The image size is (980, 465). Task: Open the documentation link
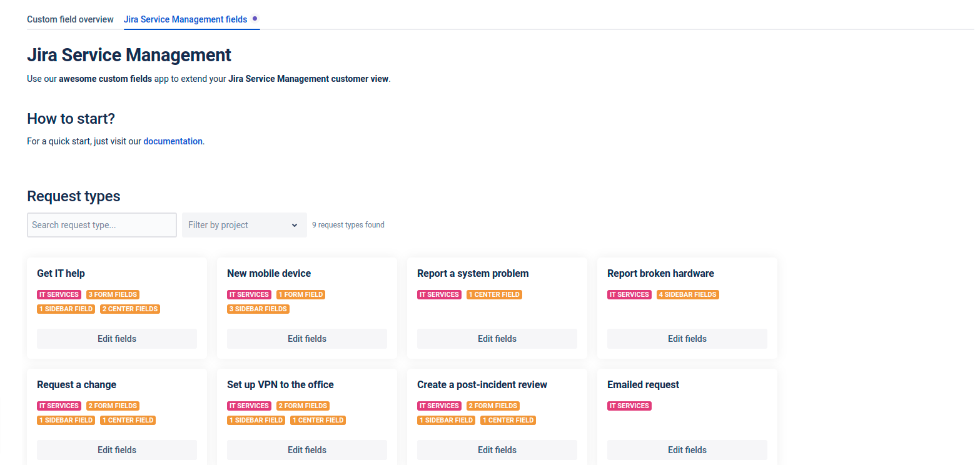pos(173,141)
